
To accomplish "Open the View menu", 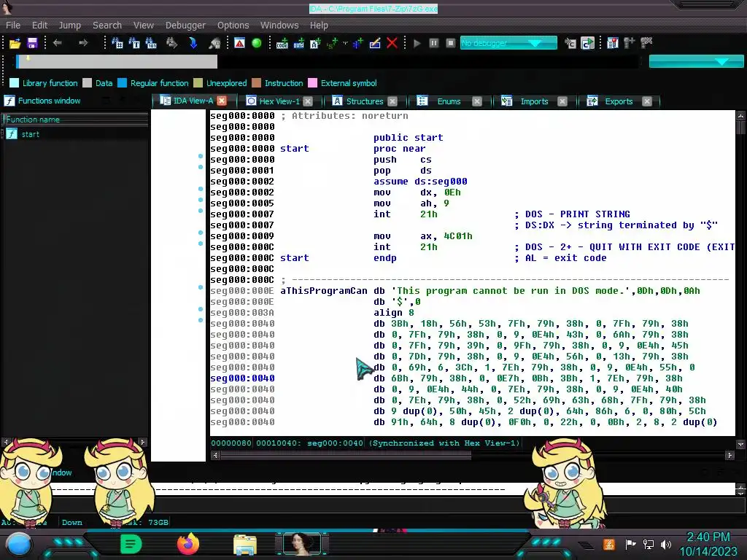I will (144, 26).
